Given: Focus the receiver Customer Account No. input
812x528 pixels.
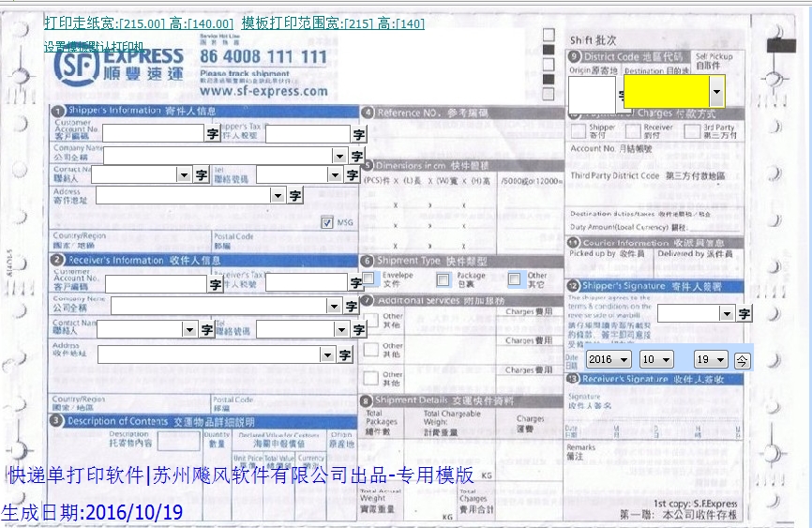Looking at the screenshot, I should point(157,284).
